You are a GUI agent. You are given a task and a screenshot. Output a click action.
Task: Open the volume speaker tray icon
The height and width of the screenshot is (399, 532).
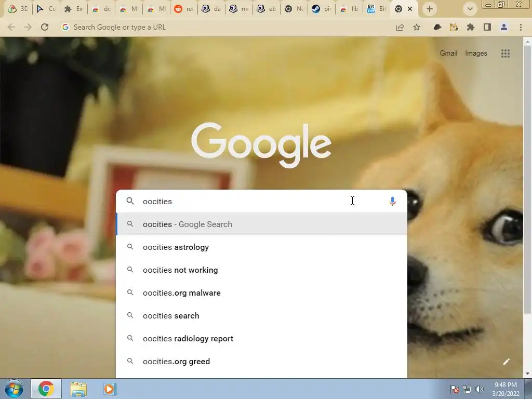(x=480, y=389)
